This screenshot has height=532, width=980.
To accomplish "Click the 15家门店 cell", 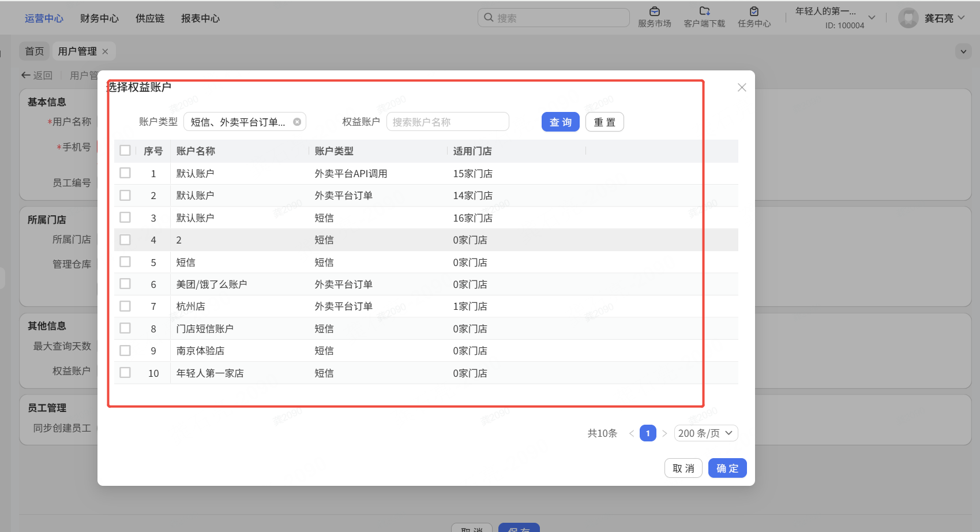I will (472, 174).
